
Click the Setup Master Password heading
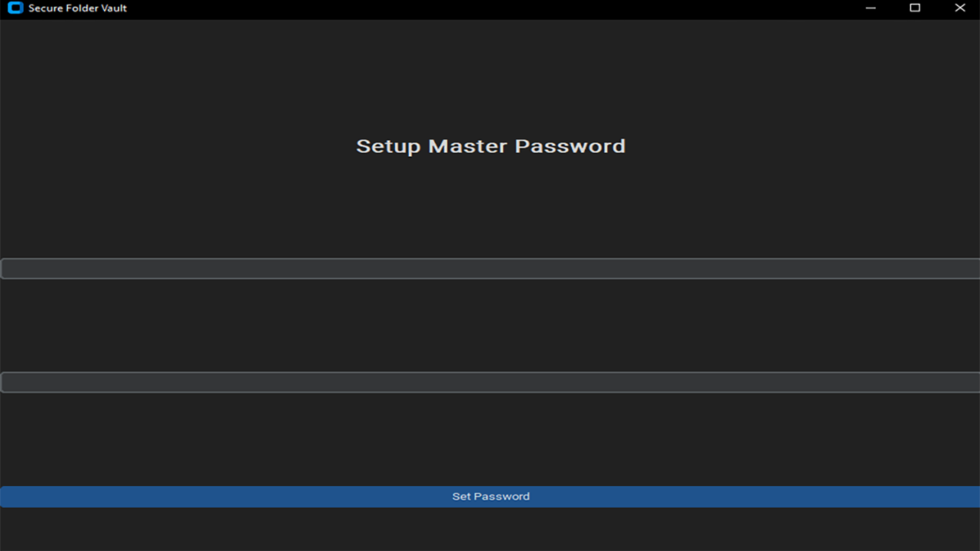click(491, 146)
